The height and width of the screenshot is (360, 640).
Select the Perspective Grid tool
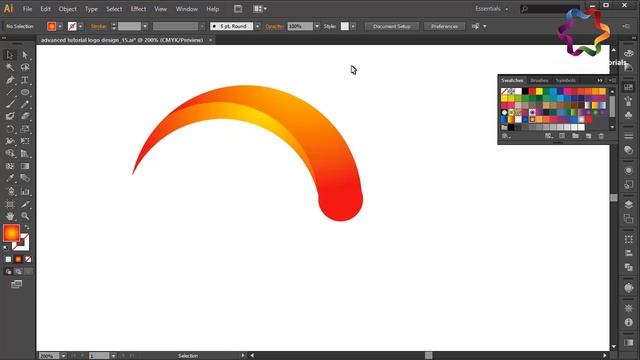[25, 153]
